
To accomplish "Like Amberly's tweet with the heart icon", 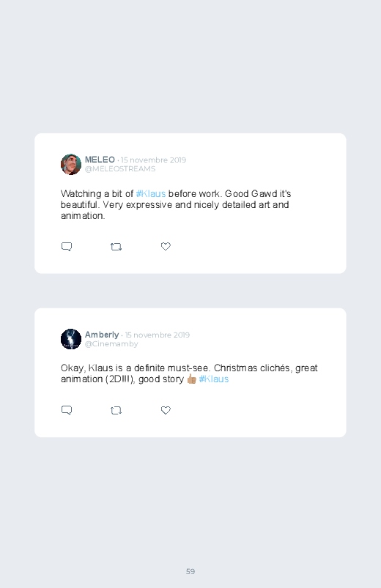I will point(166,410).
